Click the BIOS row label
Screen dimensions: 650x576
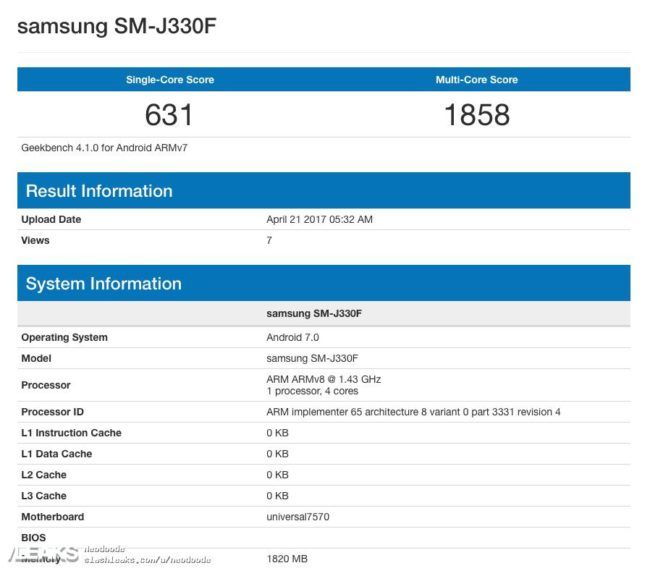click(x=33, y=538)
